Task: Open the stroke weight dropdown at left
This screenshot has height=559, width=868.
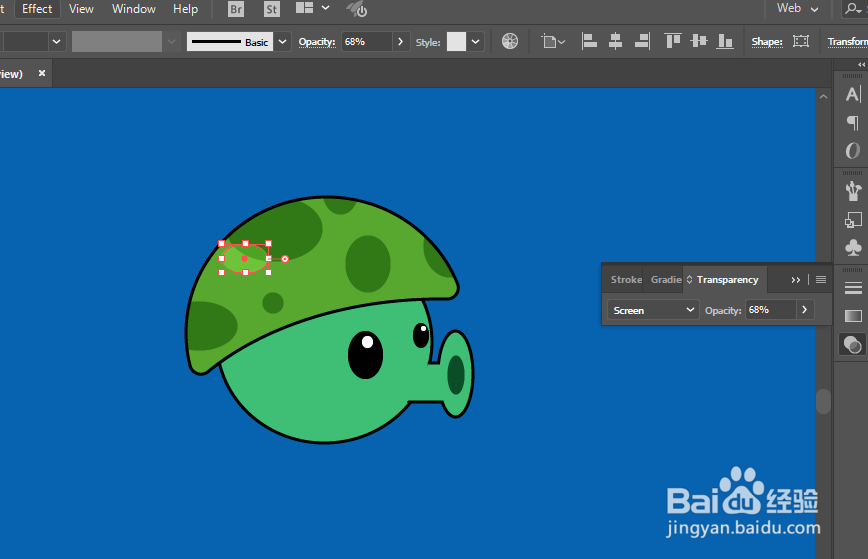Action: tap(56, 42)
